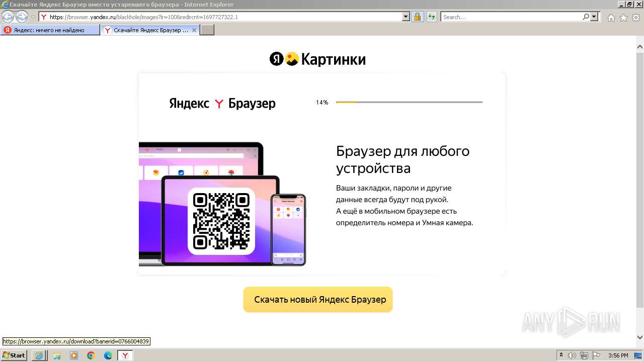Viewport: 644px width, 362px height.
Task: Click the Action Center flag icon
Action: [x=596, y=355]
